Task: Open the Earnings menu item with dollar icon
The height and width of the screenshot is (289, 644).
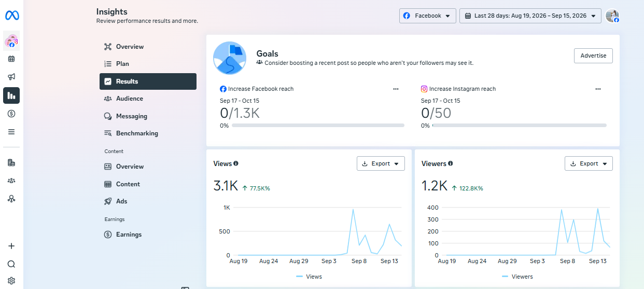Action: pos(148,235)
